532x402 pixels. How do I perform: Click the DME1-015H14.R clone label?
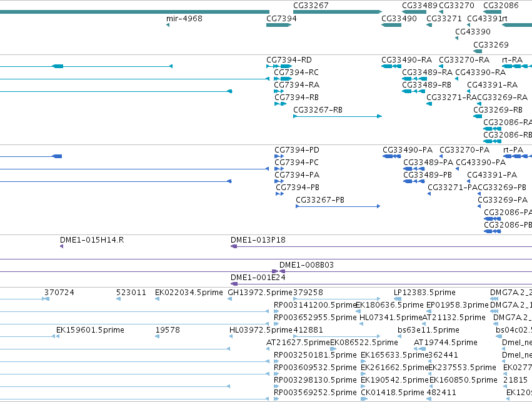(92, 240)
